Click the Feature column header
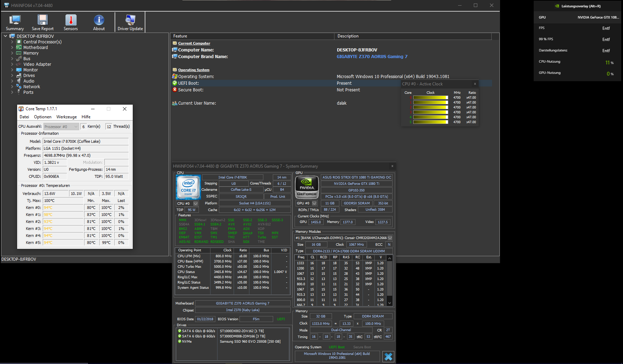 click(x=252, y=36)
